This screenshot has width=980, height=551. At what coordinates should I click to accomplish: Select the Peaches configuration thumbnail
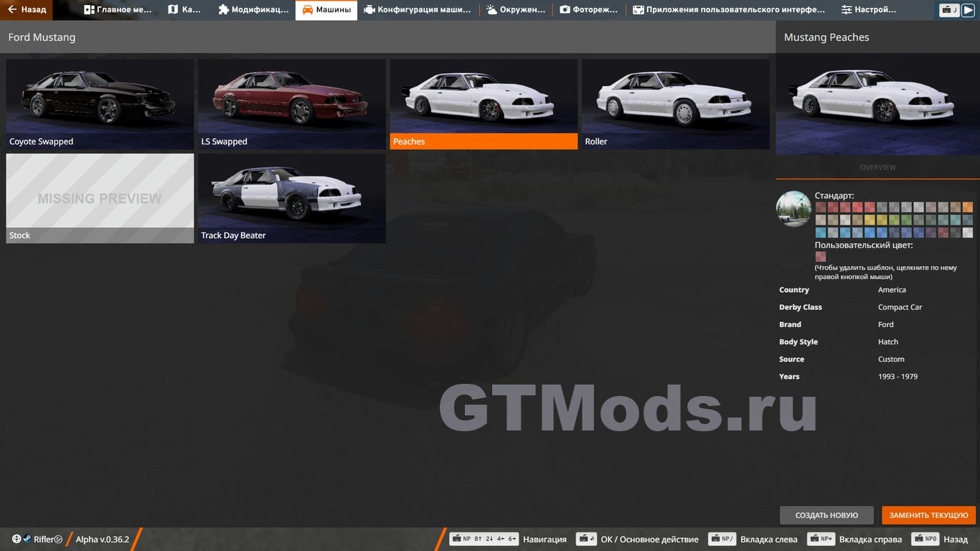[484, 104]
